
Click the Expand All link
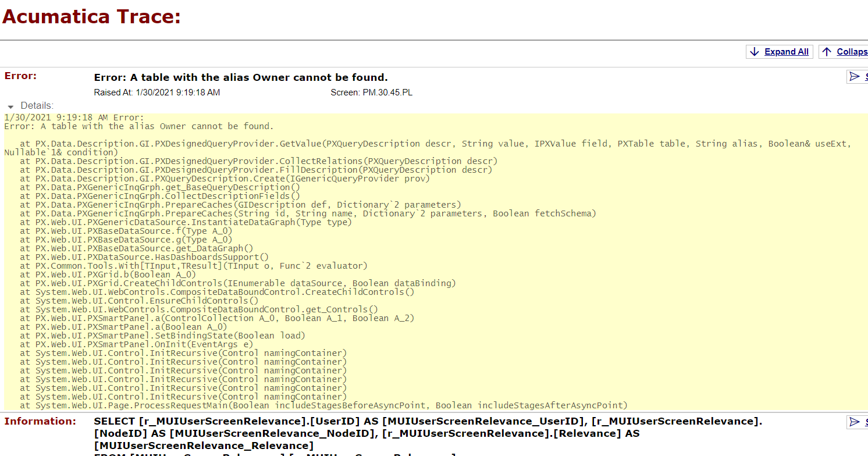(x=786, y=52)
